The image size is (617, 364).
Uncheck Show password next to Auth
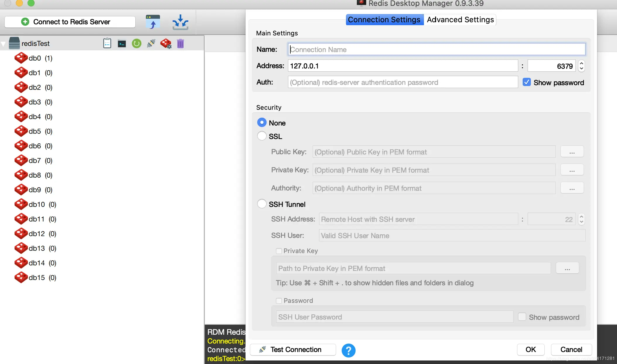coord(526,82)
